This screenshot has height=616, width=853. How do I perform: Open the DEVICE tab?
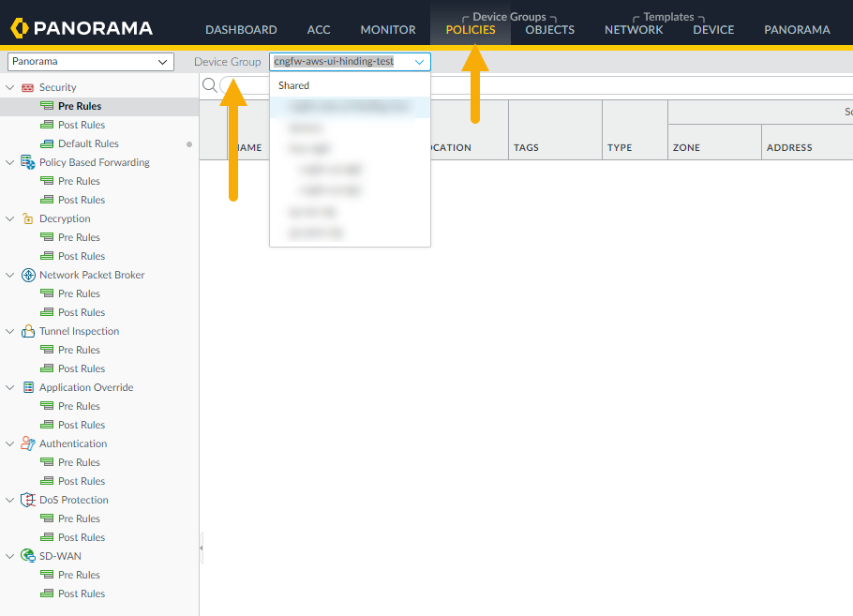click(713, 30)
